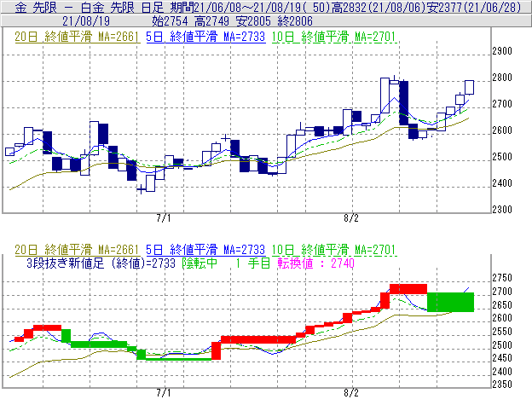
Task: Click the low value 安2805 in the second row
Action: 253,21
